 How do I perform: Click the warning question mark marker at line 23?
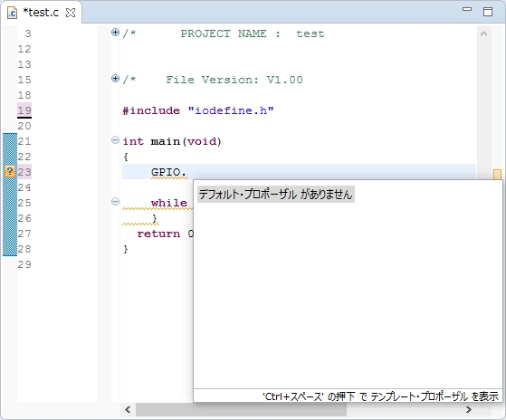(x=10, y=171)
